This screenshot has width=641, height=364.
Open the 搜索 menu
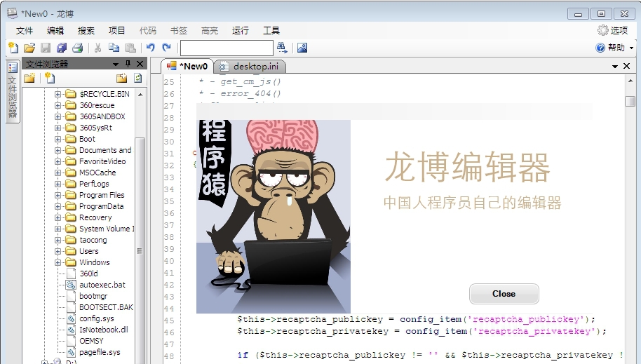(x=86, y=31)
